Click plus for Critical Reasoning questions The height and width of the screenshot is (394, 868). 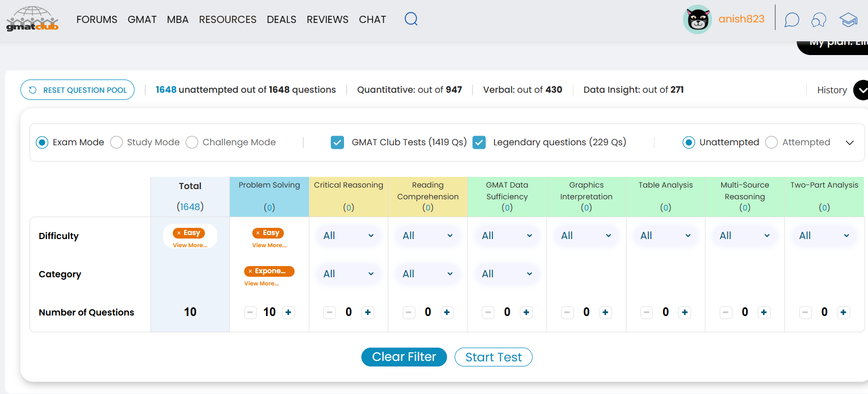[x=367, y=312]
